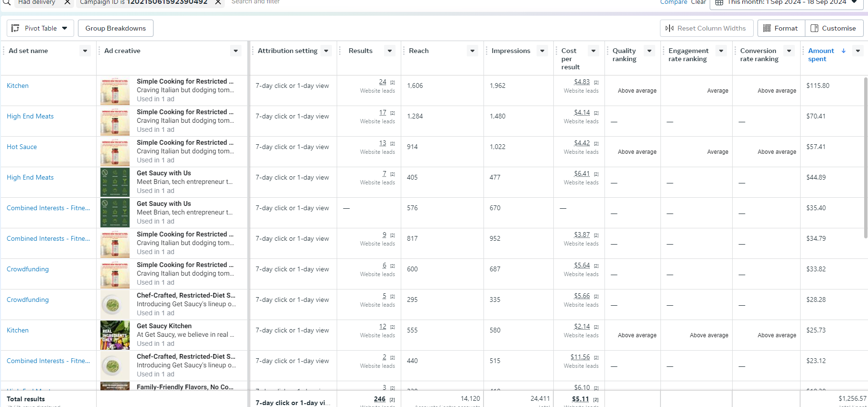The image size is (868, 407).
Task: Click the Amount spent sort arrow
Action: point(844,51)
